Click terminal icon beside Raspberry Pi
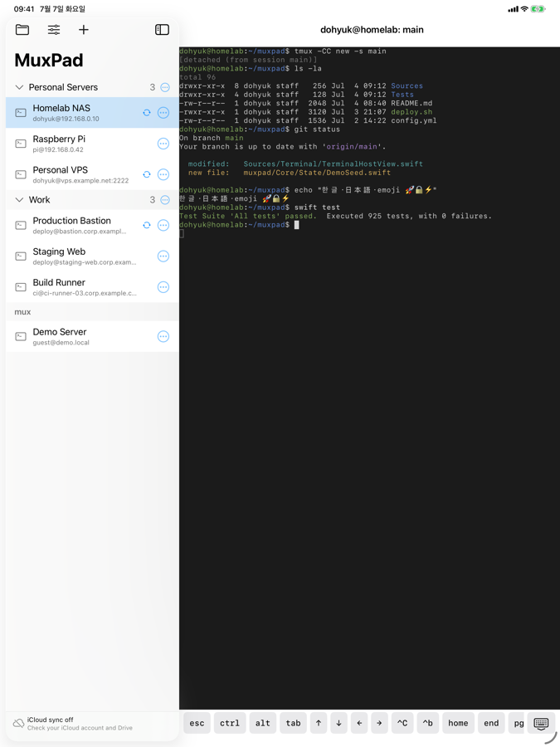Viewport: 560px width, 747px height. click(x=21, y=144)
